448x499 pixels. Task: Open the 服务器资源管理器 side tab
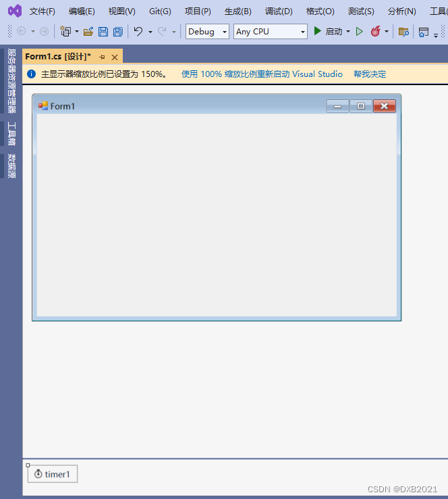click(11, 81)
